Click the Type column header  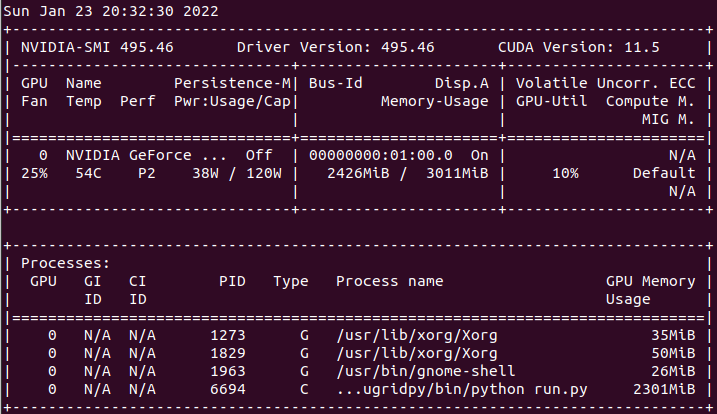[291, 281]
